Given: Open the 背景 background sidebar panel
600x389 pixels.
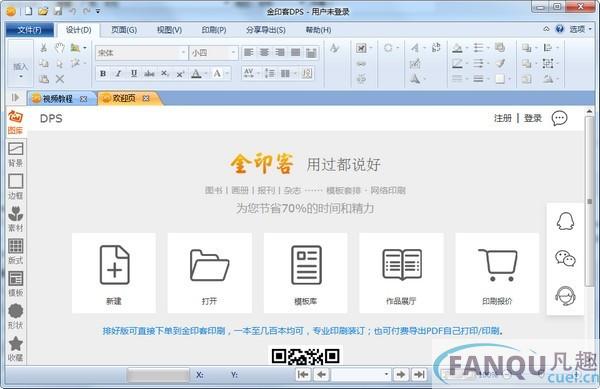Looking at the screenshot, I should click(x=15, y=155).
